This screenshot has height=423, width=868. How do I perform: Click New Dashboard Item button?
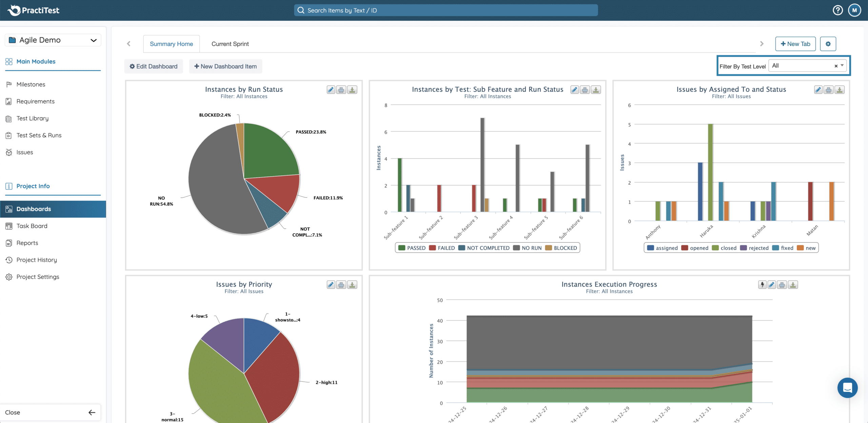click(x=225, y=66)
